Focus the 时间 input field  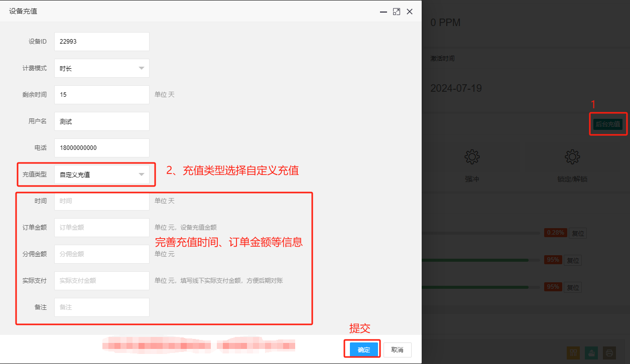[x=102, y=201]
